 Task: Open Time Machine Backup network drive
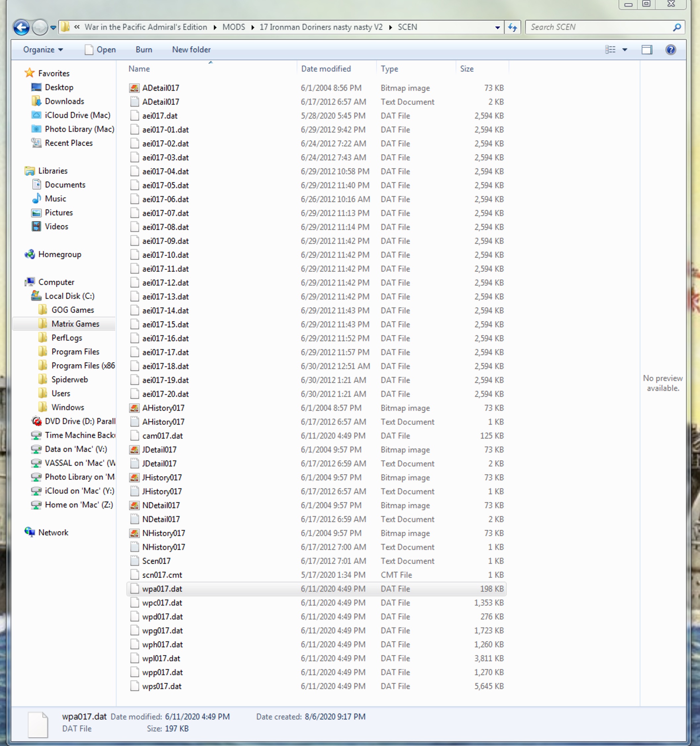click(x=80, y=435)
